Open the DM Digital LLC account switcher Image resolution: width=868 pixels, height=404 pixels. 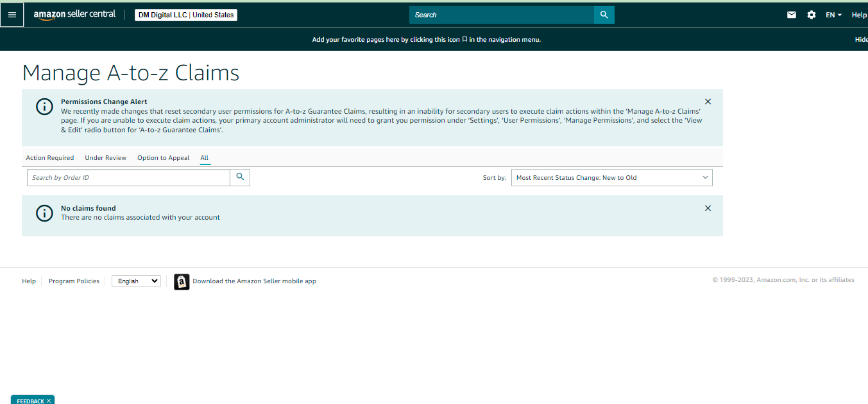coord(186,15)
